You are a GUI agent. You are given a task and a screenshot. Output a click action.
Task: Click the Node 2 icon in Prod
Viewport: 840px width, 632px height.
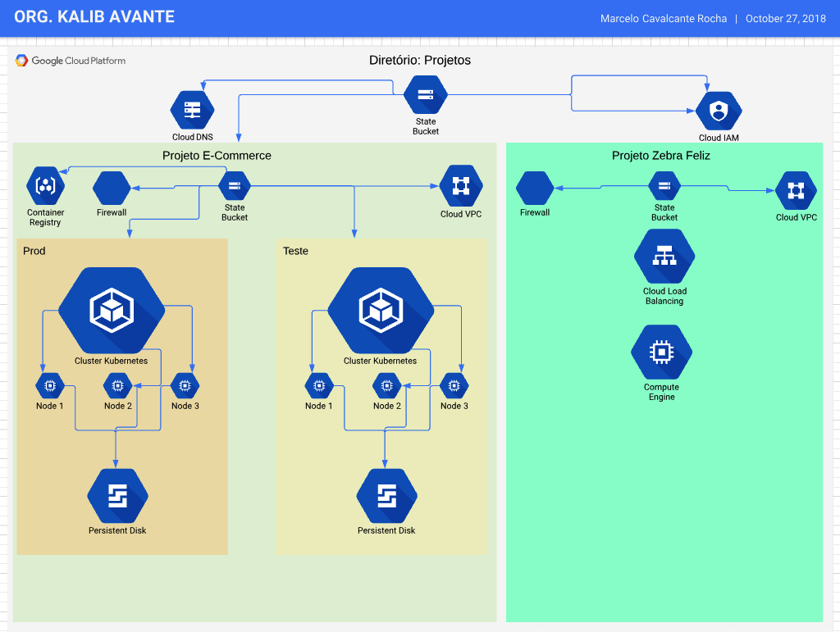click(117, 385)
